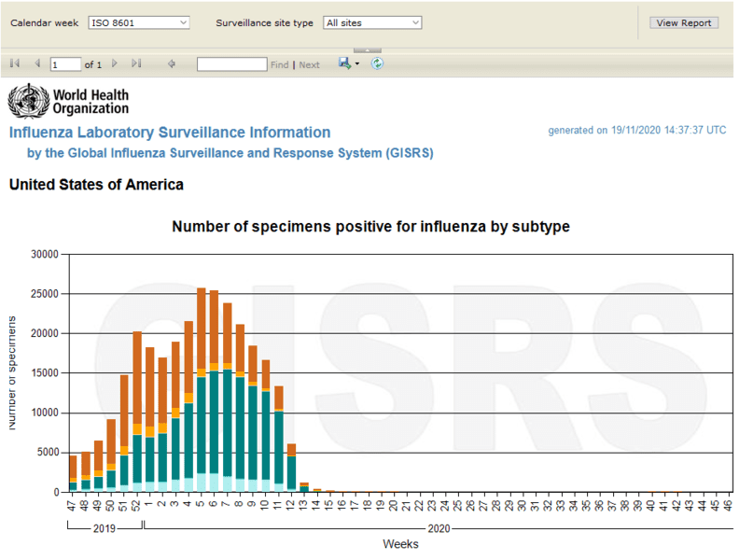Click the Find link
739x560 pixels.
pos(280,65)
